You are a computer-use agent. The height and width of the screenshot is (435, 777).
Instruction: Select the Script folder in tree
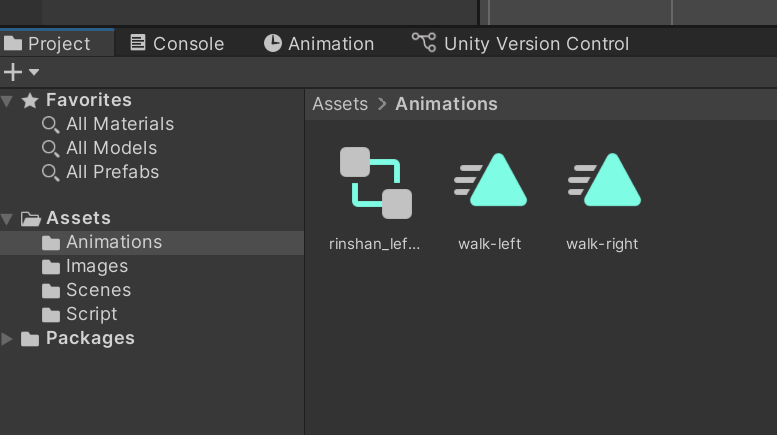tap(91, 314)
